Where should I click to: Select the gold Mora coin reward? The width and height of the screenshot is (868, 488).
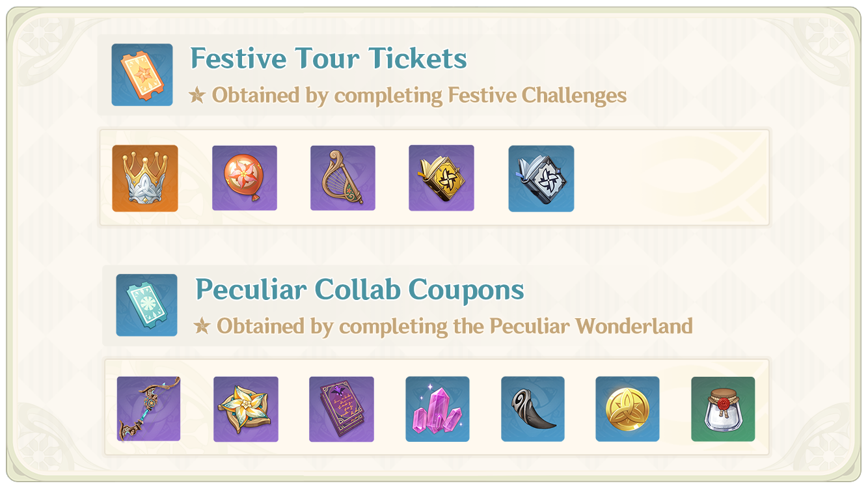[x=627, y=409]
